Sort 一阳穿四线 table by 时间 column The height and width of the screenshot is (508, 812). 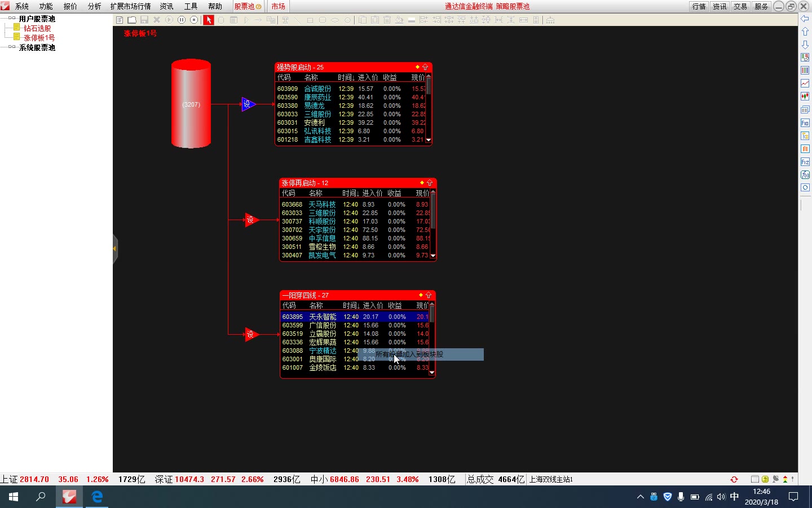point(351,305)
